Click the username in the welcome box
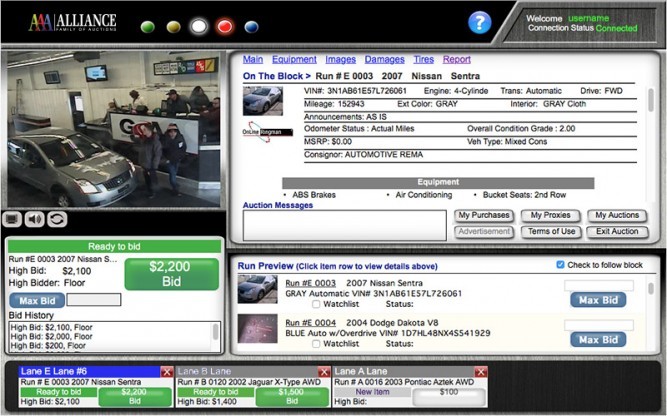This screenshot has width=667, height=416. [x=588, y=18]
